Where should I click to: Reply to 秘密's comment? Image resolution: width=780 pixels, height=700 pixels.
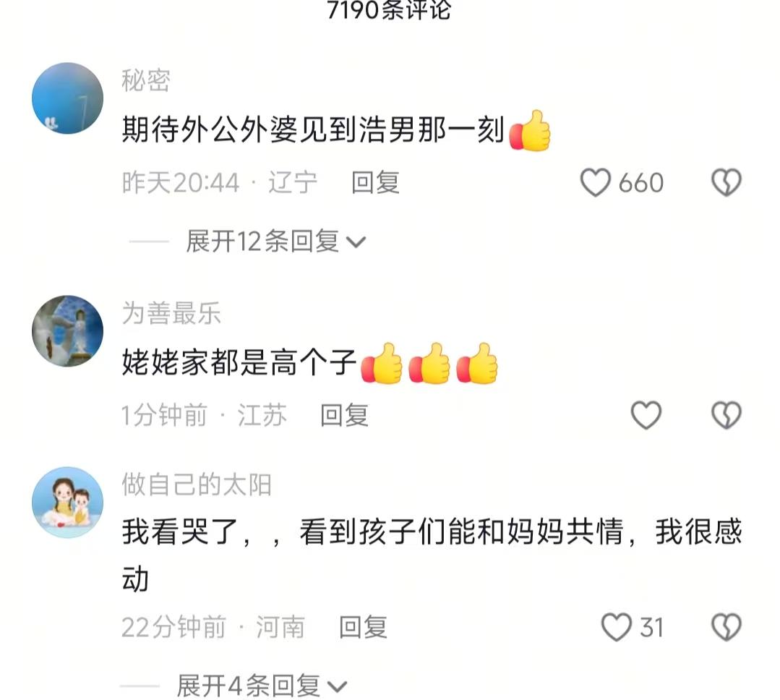click(376, 182)
